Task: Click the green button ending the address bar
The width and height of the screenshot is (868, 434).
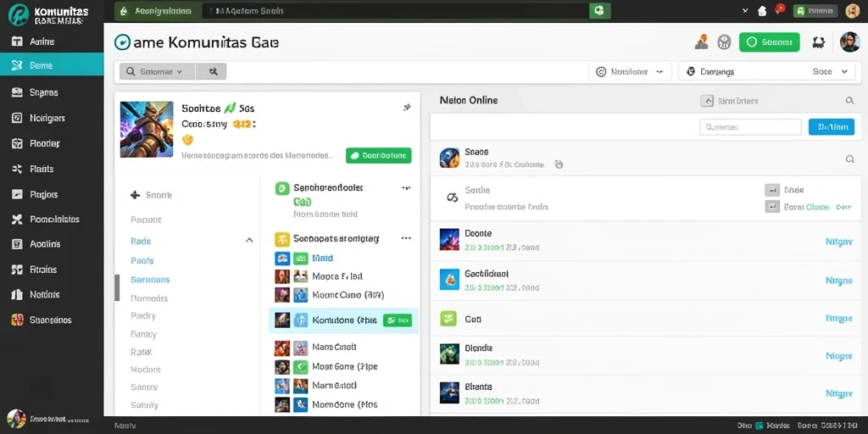Action: (599, 11)
